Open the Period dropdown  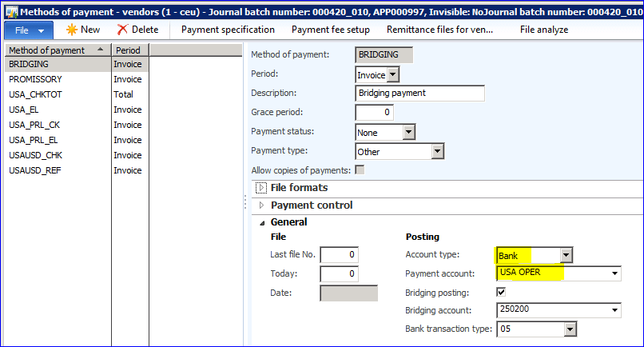coord(393,74)
